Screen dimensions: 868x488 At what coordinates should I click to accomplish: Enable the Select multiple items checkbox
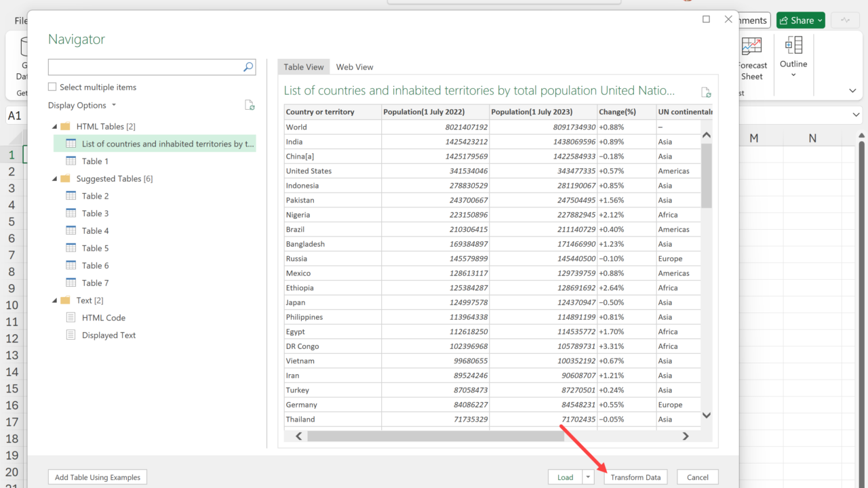coord(53,87)
